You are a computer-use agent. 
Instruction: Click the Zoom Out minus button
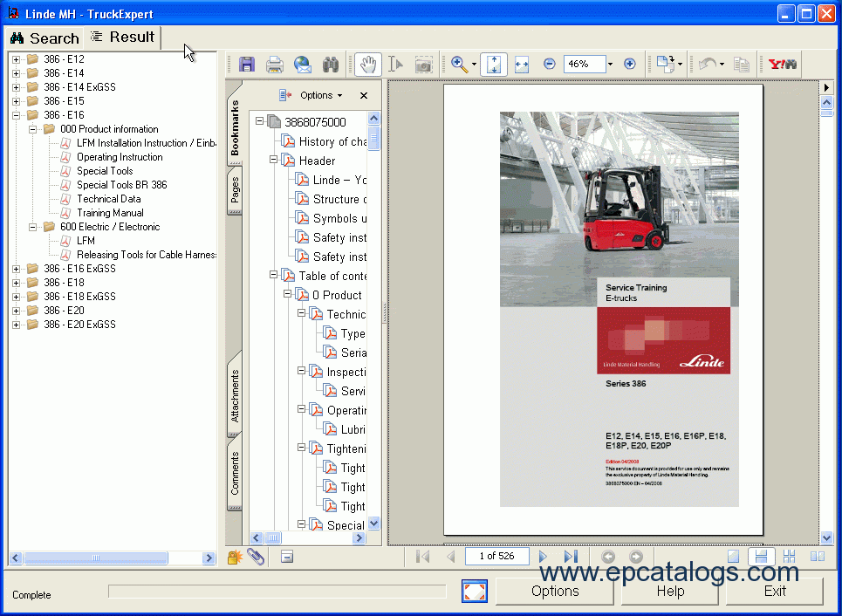[549, 64]
